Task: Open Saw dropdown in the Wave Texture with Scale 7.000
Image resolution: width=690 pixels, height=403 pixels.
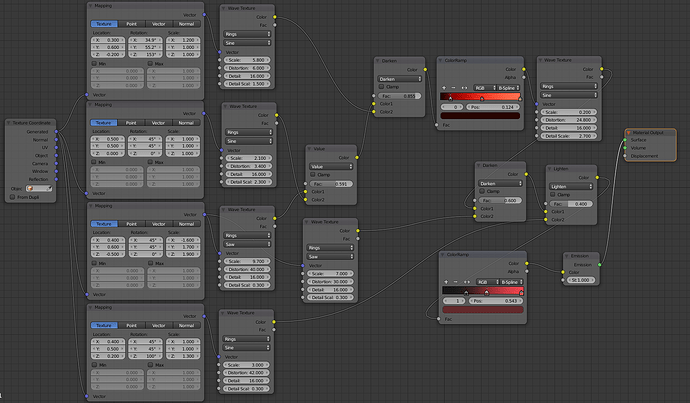Action: point(330,256)
